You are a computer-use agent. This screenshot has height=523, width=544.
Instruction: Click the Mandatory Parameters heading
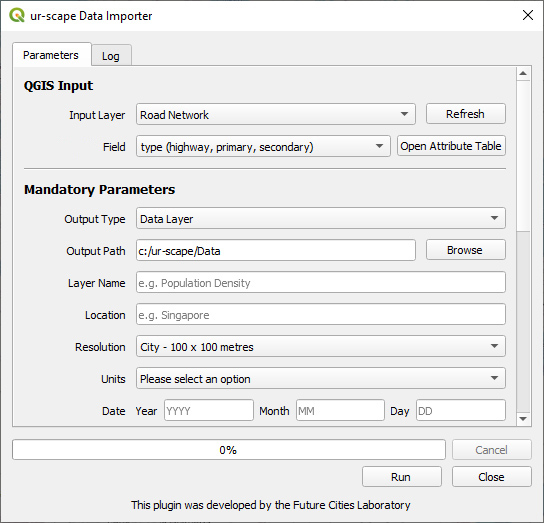click(x=100, y=189)
